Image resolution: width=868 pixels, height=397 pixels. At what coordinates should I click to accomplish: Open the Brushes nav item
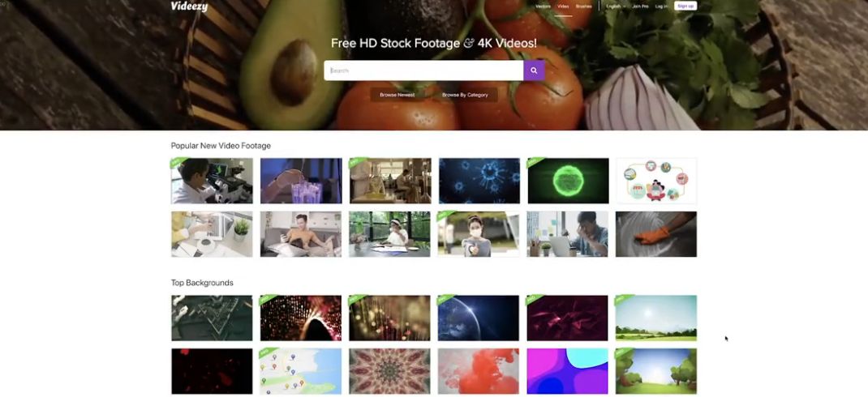583,6
